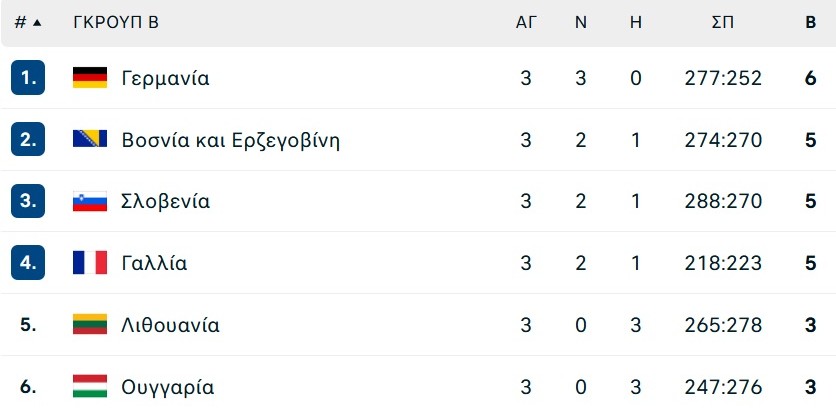836x408 pixels.
Task: Open the Γερμανία team page
Action: click(x=165, y=78)
